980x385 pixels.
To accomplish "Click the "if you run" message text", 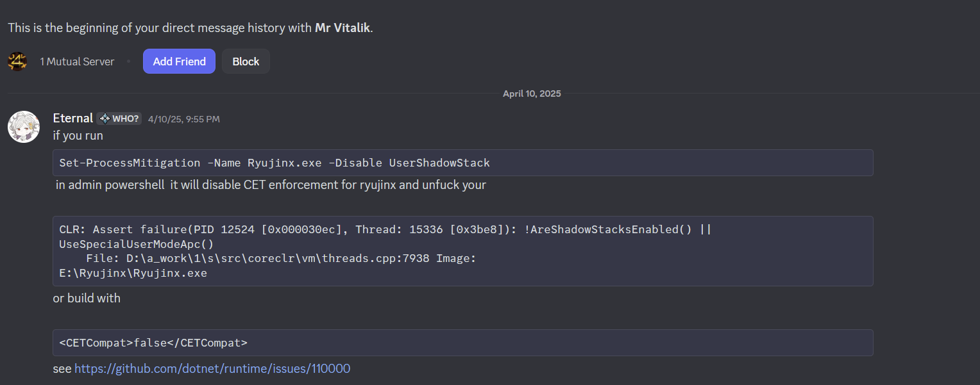I will [x=78, y=136].
